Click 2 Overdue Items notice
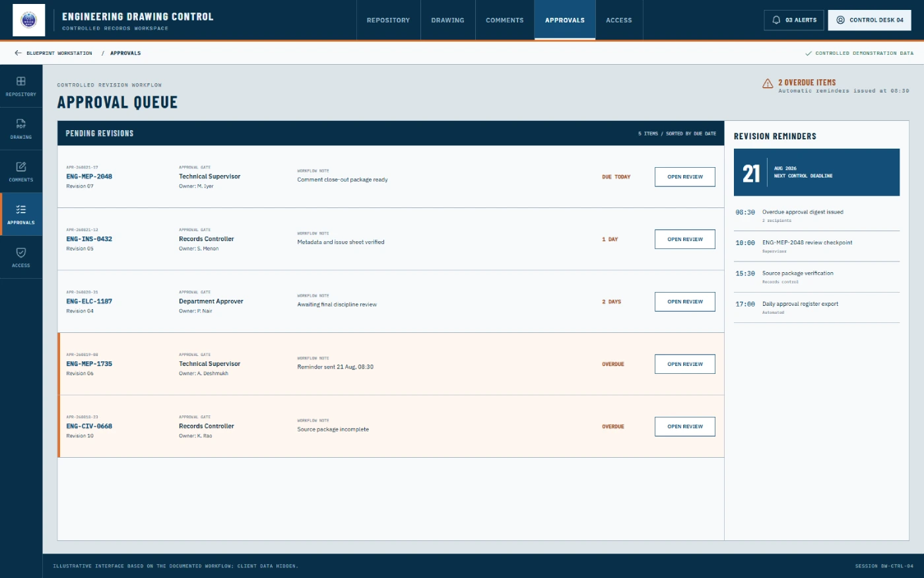Viewport: 924px width, 578px height. pyautogui.click(x=807, y=83)
